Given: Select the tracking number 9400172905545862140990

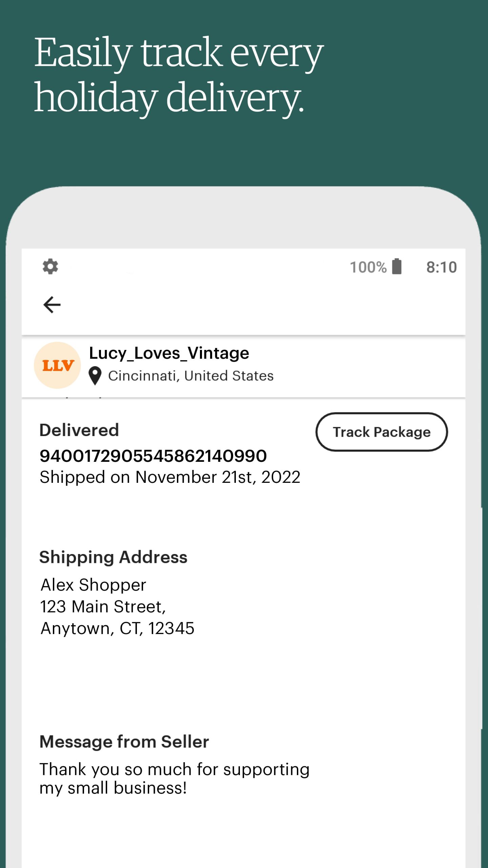Looking at the screenshot, I should tap(153, 456).
